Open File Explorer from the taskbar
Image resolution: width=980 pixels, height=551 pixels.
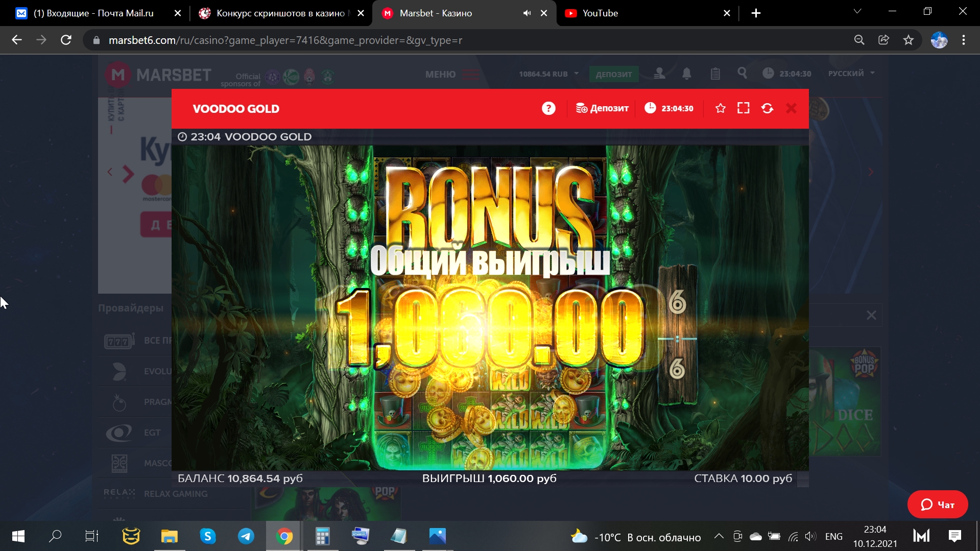click(x=169, y=536)
